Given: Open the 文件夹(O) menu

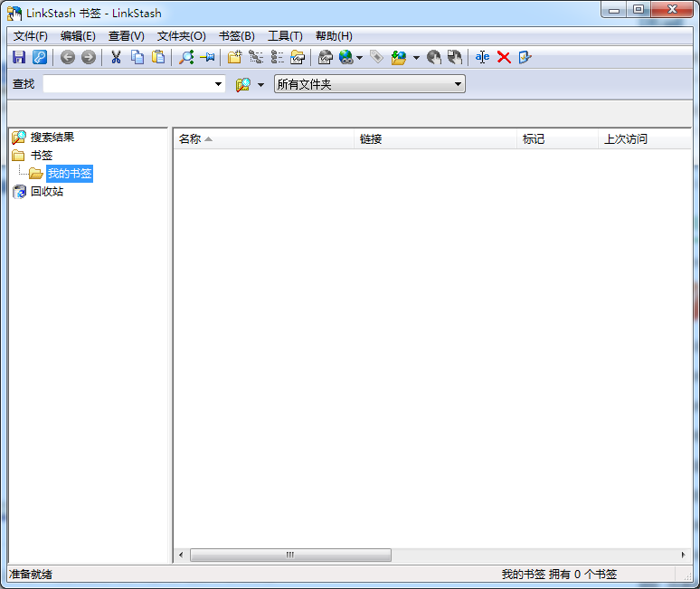Looking at the screenshot, I should pyautogui.click(x=181, y=36).
